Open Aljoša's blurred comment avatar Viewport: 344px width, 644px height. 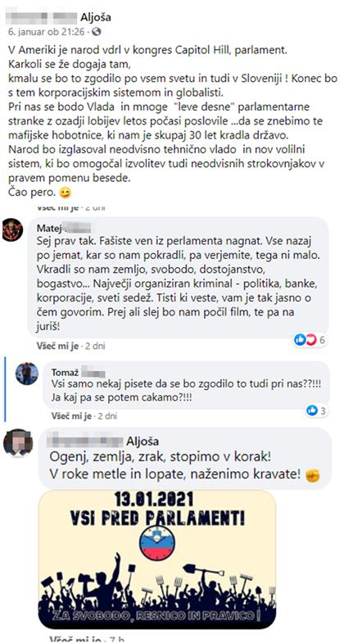tap(18, 443)
